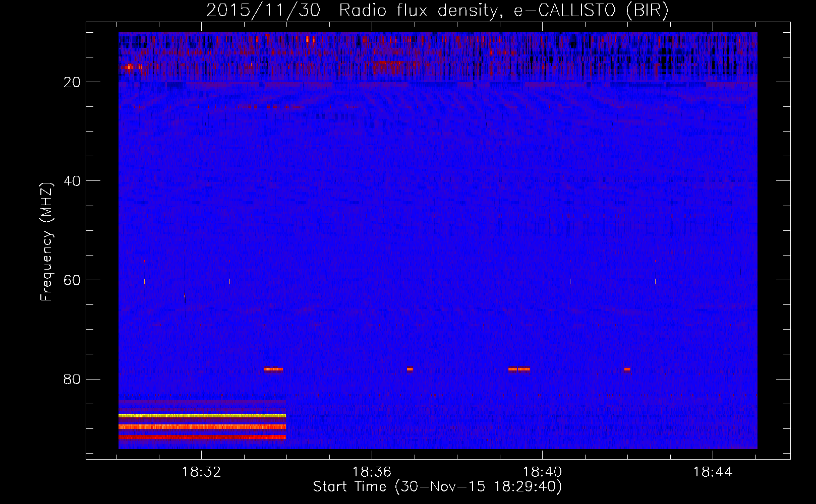Click the small orange burst near 18:42 at 78 MHz
The height and width of the screenshot is (504, 816).
click(x=627, y=369)
